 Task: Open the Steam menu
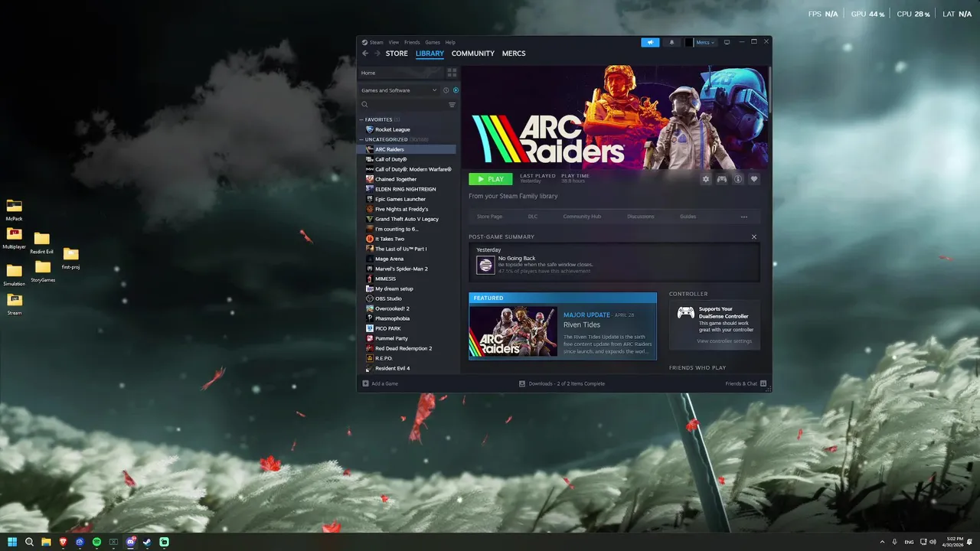[x=373, y=42]
